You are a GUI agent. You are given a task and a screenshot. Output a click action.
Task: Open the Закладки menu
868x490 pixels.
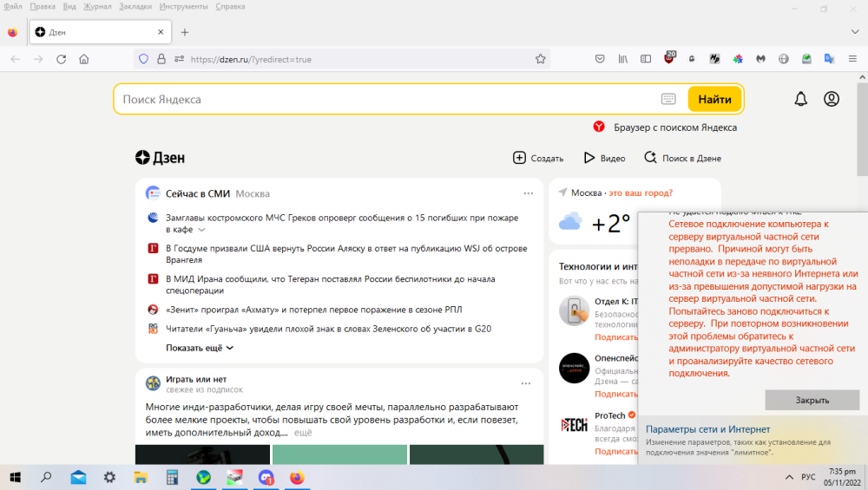135,7
